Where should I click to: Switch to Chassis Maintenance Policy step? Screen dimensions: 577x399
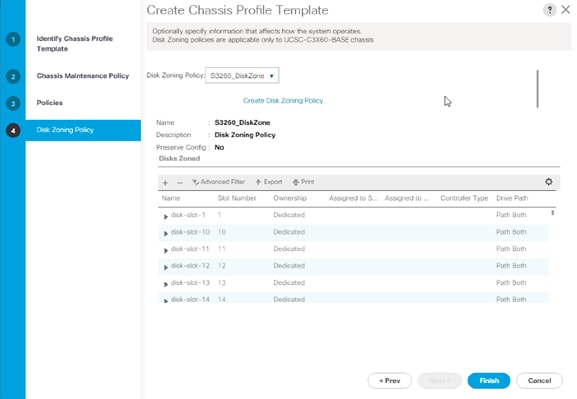(83, 76)
